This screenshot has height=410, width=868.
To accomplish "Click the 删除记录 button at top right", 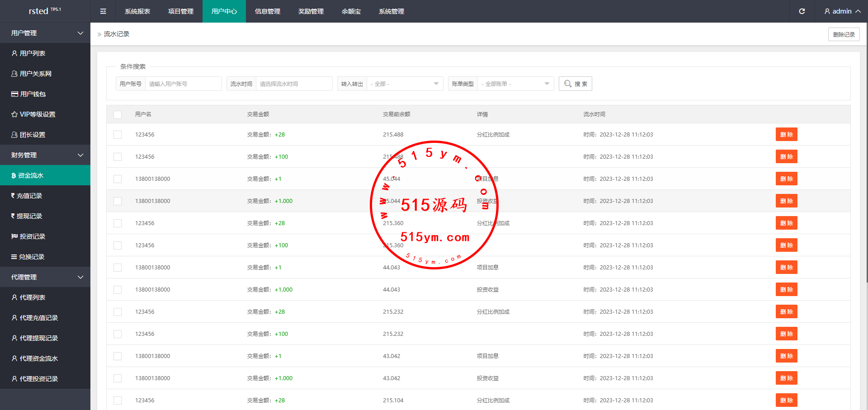I will (x=844, y=34).
